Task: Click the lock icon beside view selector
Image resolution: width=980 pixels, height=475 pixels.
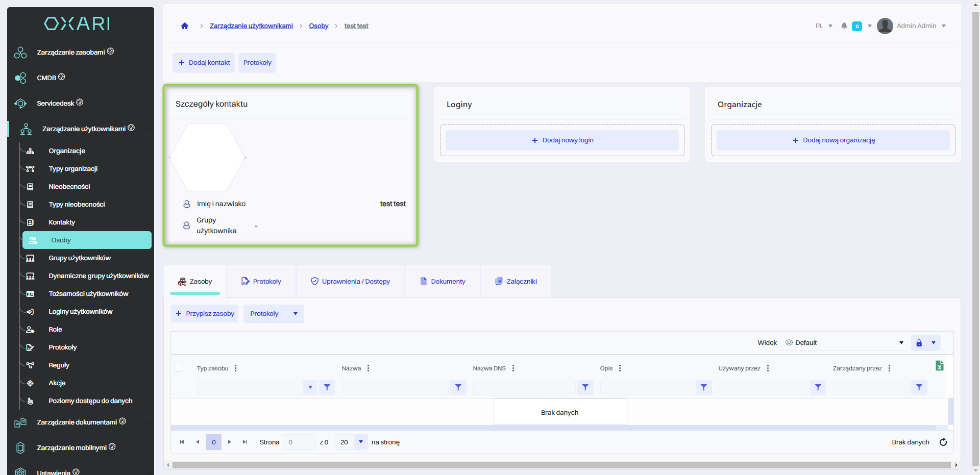Action: [919, 343]
